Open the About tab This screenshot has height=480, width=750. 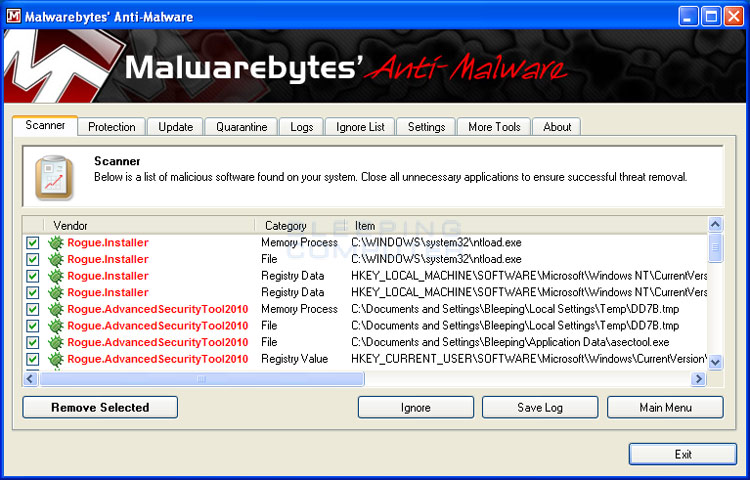[557, 127]
